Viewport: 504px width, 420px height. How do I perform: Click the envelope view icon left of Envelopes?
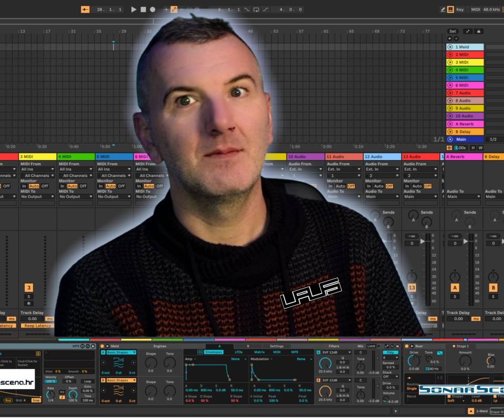pyautogui.click(x=200, y=352)
